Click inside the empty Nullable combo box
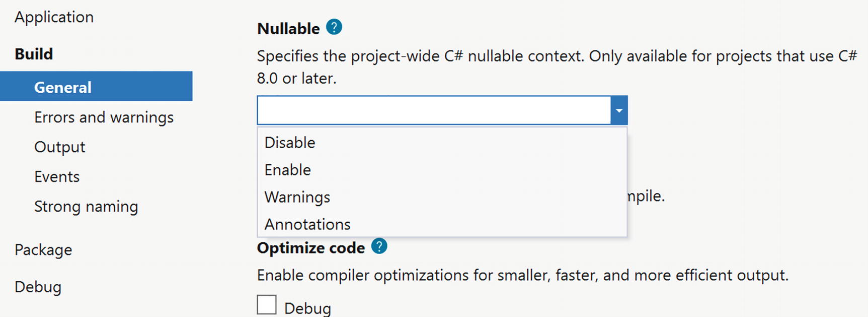The height and width of the screenshot is (317, 868). click(433, 109)
